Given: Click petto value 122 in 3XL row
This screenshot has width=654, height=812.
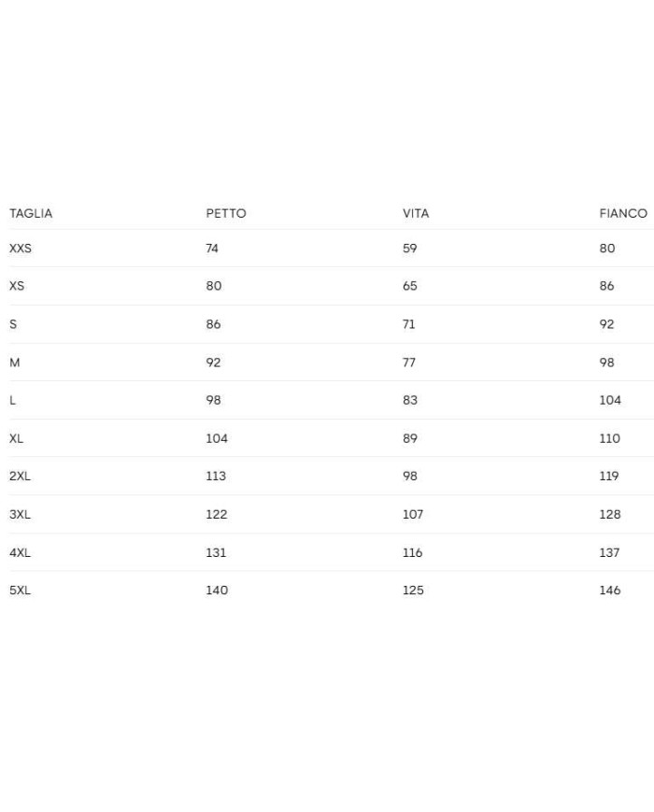Looking at the screenshot, I should point(216,514).
